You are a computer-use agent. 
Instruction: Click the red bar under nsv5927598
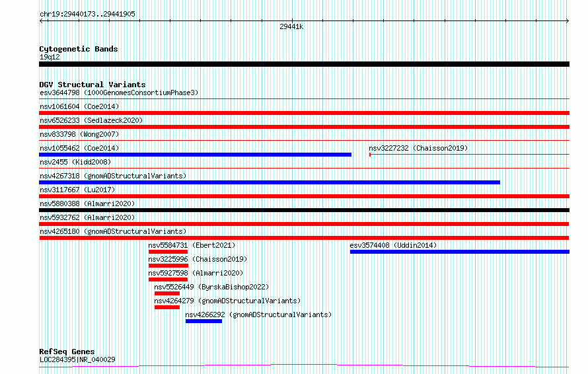[168, 280]
